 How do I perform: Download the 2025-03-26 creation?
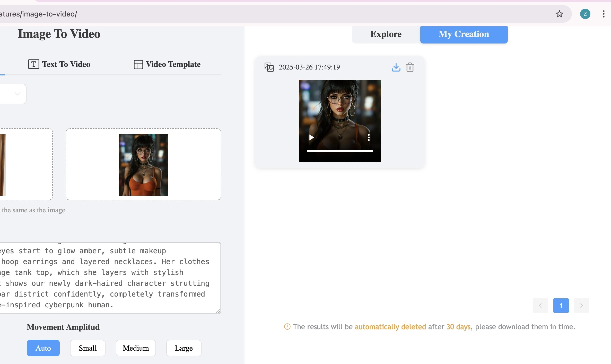tap(396, 67)
